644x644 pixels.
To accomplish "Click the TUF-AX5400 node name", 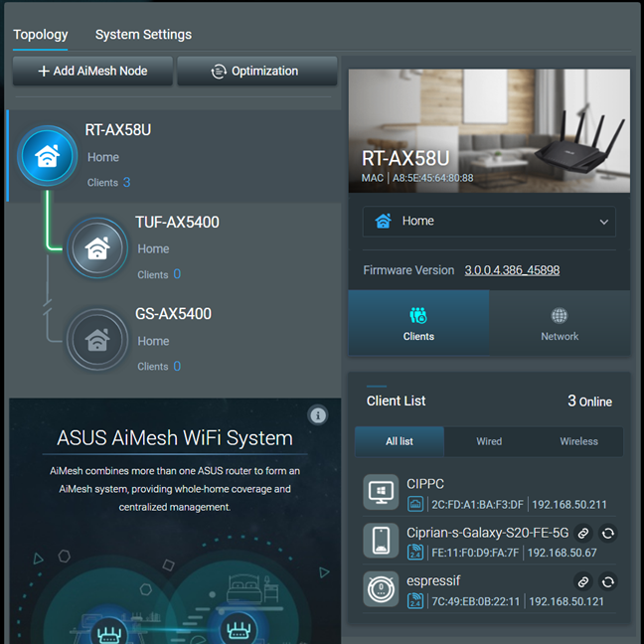I will (177, 223).
